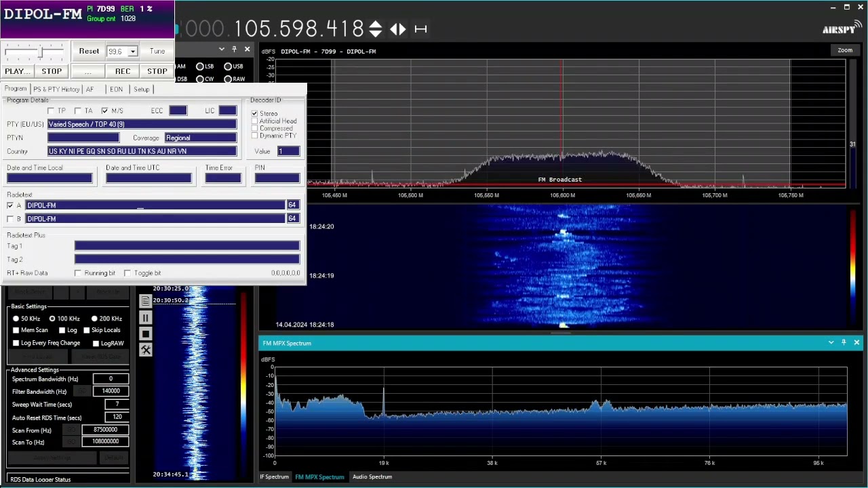Click STOP button next to REC
This screenshot has height=488, width=868.
point(157,71)
